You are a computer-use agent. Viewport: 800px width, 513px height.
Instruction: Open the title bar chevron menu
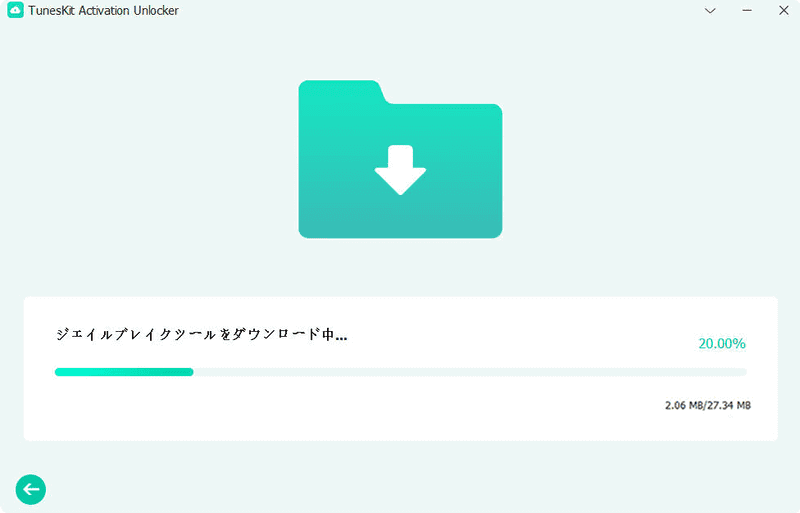pos(710,10)
